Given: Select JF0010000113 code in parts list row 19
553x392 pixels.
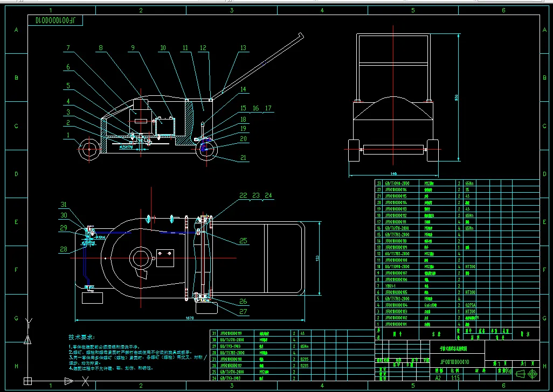Looking at the screenshot, I should point(396,209).
